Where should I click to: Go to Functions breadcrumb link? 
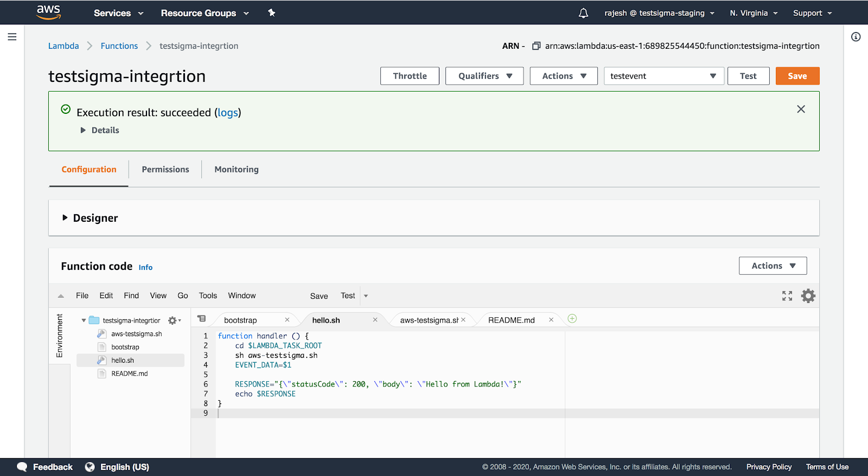(119, 46)
